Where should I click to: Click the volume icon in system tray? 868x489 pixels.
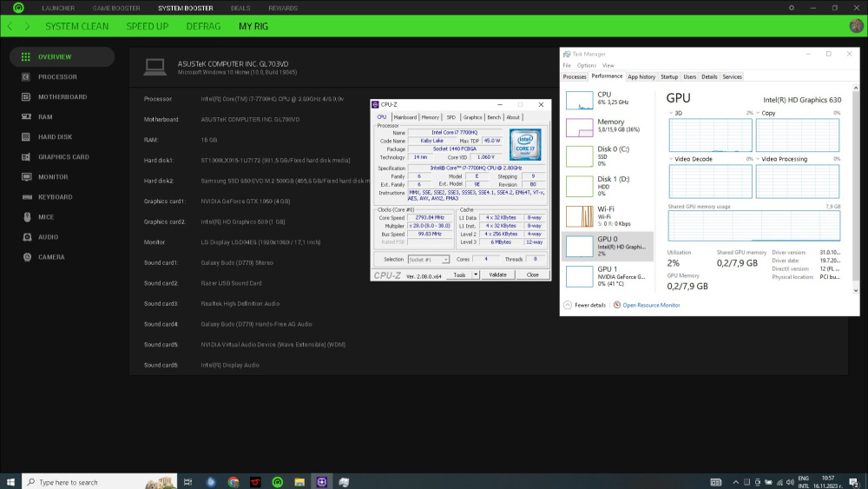[x=790, y=482]
